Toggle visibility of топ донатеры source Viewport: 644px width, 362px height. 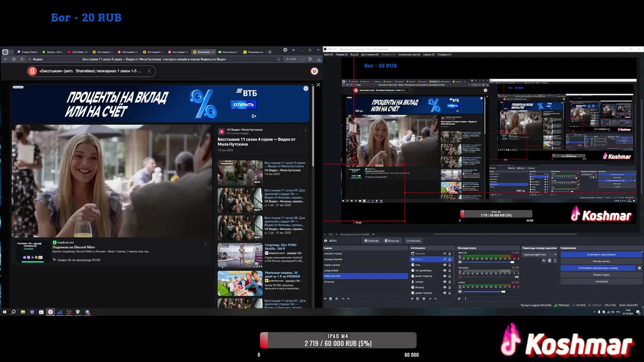point(445,270)
